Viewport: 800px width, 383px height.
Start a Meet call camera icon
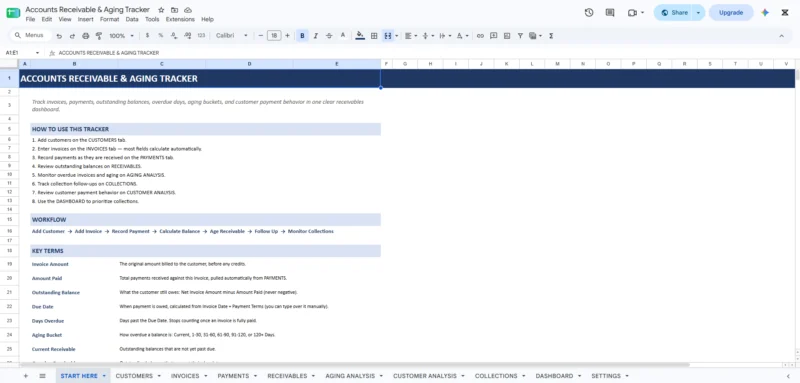point(632,13)
